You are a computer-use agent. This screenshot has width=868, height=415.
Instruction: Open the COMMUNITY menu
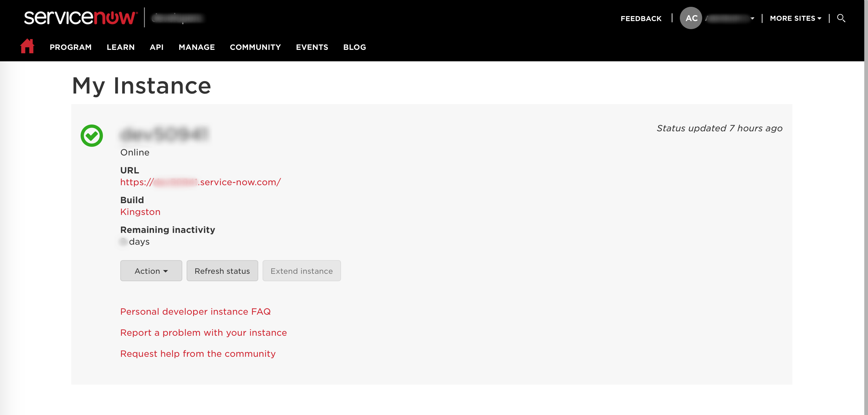[255, 47]
